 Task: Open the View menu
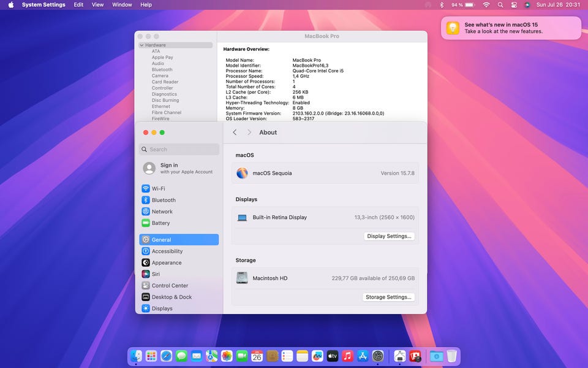click(x=97, y=5)
